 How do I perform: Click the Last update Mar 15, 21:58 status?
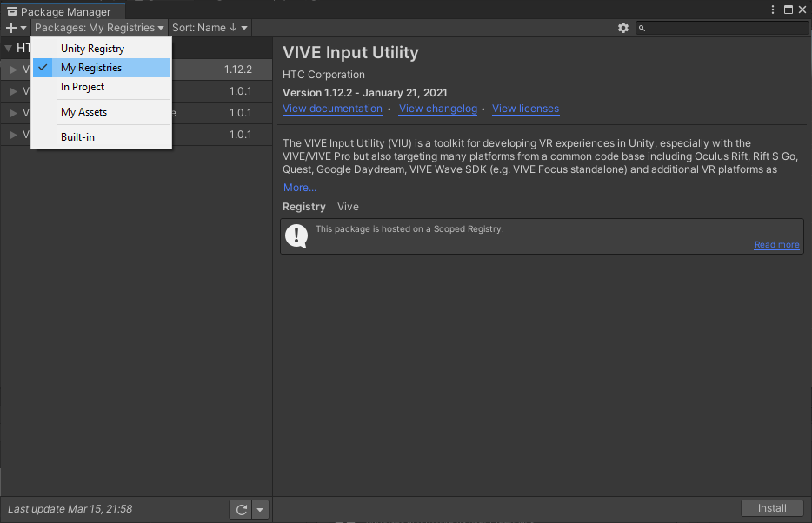[70, 509]
